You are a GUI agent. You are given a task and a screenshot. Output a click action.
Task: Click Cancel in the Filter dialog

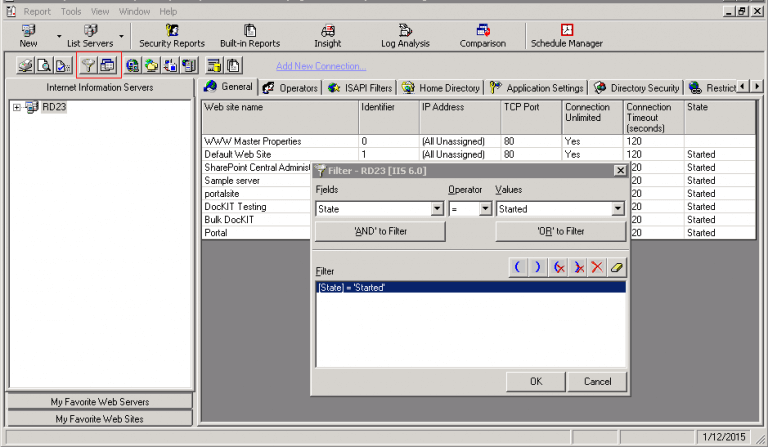pos(598,381)
